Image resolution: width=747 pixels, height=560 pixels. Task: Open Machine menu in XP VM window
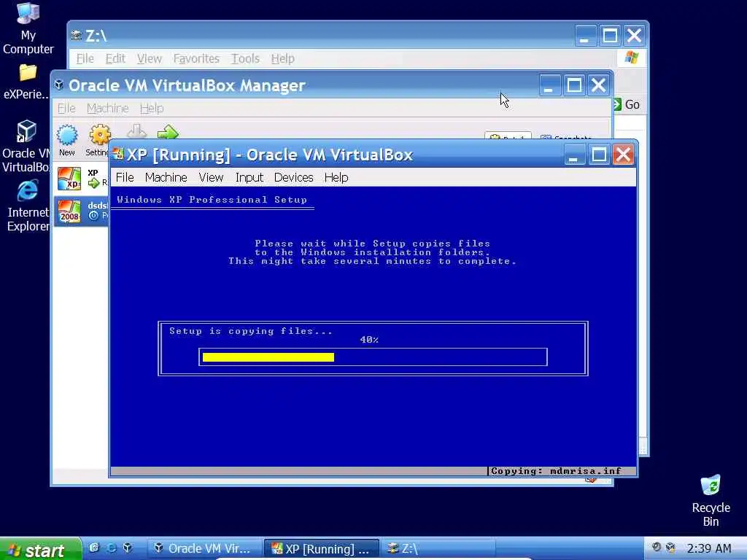166,178
